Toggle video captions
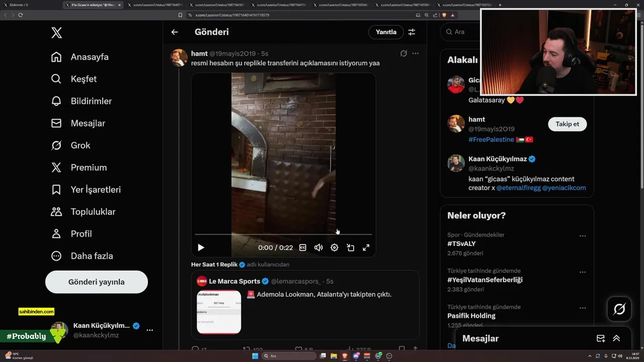This screenshot has height=362, width=644. pos(303,247)
